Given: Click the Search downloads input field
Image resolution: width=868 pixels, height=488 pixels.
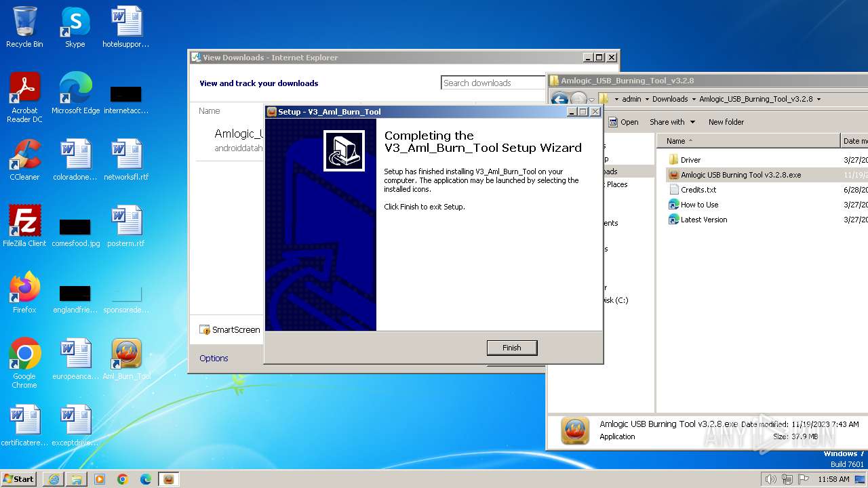Looking at the screenshot, I should [494, 83].
